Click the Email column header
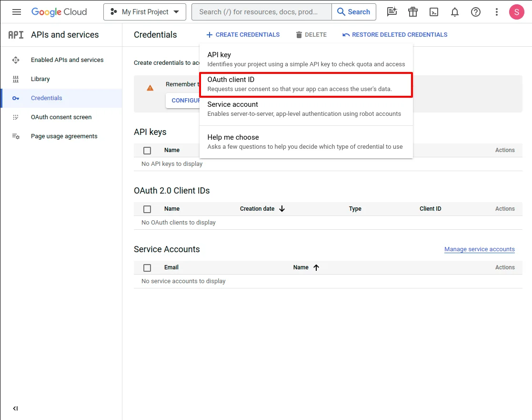The height and width of the screenshot is (420, 532). click(171, 267)
